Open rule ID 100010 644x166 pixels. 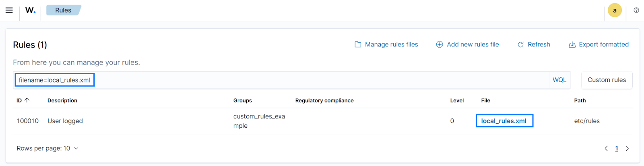(28, 121)
